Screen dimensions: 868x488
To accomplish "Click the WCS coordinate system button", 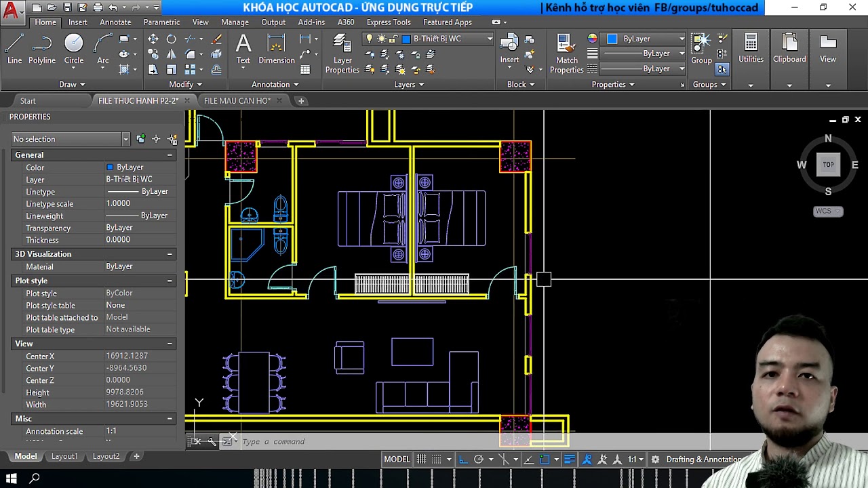I will point(828,211).
